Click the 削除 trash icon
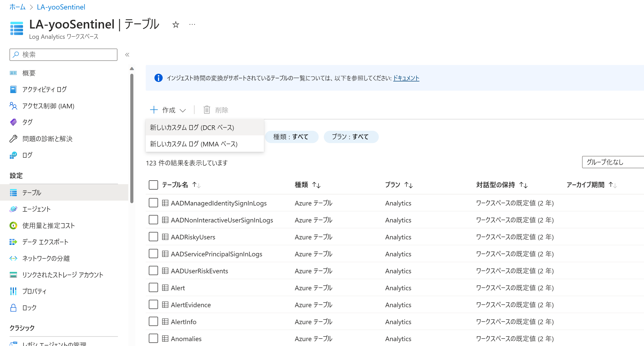Screen dimensions: 644x346 pos(207,110)
